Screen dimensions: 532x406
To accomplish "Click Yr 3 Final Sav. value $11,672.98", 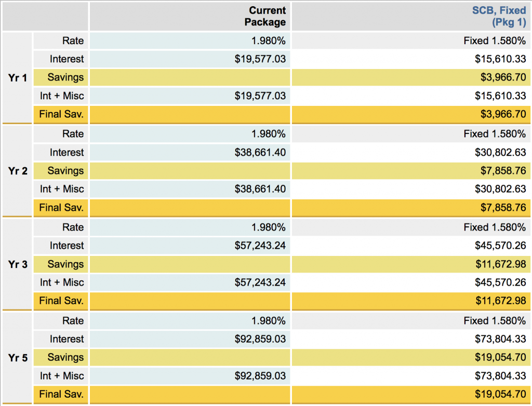I will (500, 301).
